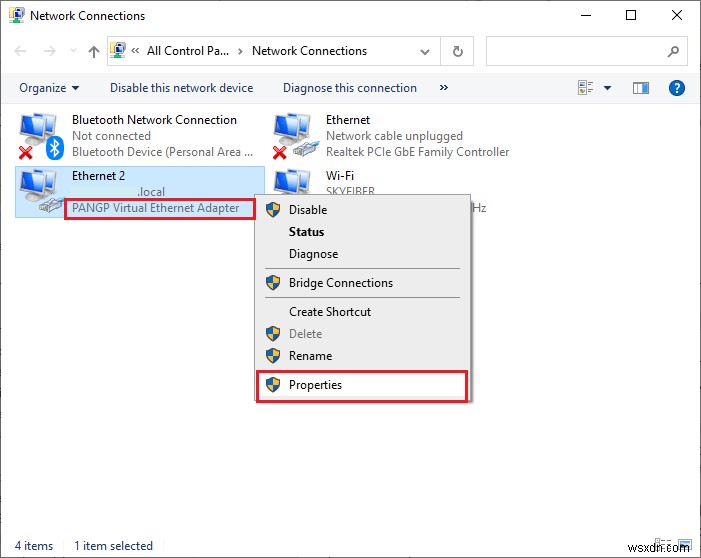The width and height of the screenshot is (701, 558).
Task: Click the Back navigation arrow
Action: pyautogui.click(x=20, y=51)
